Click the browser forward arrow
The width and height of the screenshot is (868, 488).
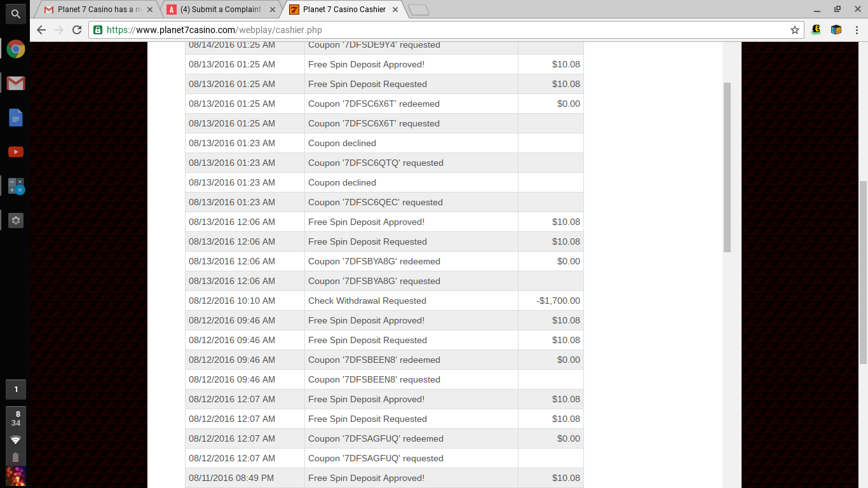point(59,30)
